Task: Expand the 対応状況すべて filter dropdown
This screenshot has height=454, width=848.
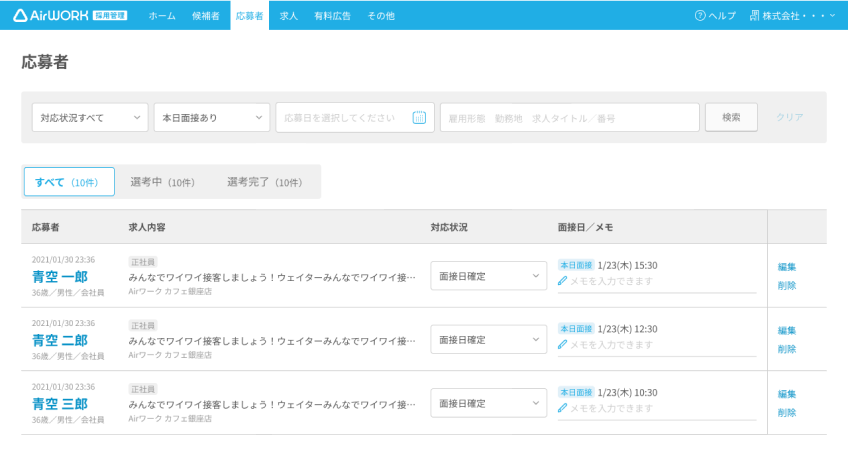Action: tap(90, 117)
